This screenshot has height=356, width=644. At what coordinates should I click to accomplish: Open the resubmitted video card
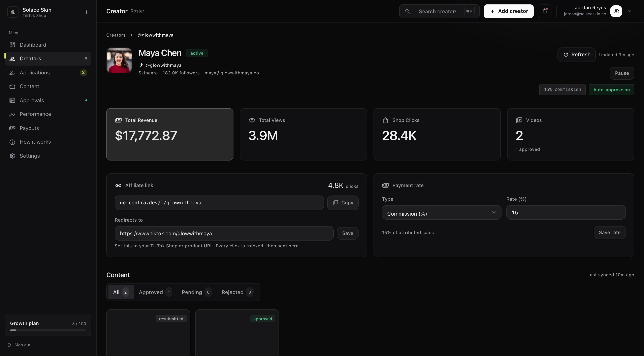click(x=148, y=333)
